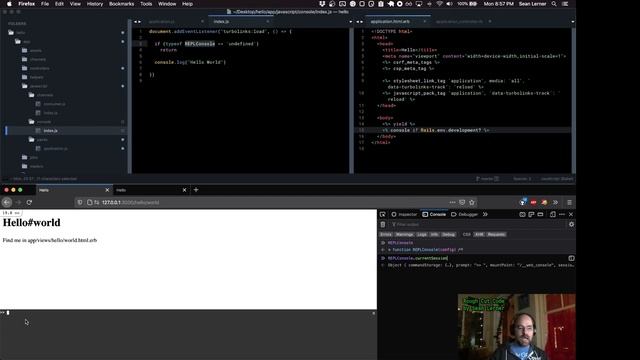Click the Apple logo menu
Screen dimensions: 640x360
[x=9, y=4]
